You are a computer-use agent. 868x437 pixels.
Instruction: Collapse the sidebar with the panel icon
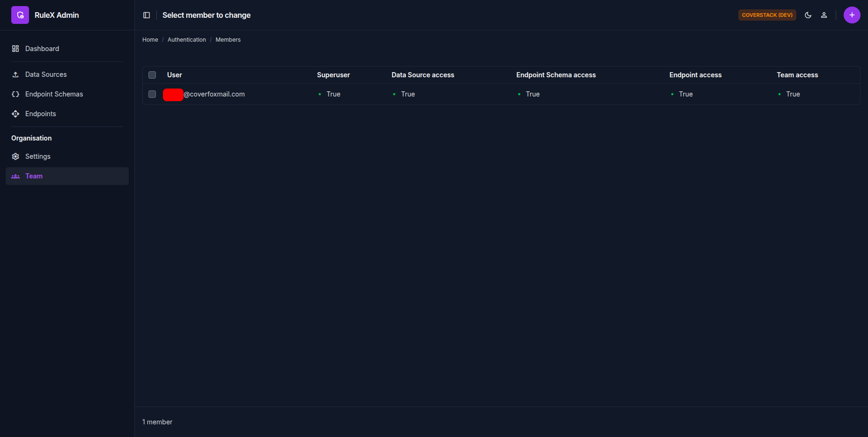[x=147, y=15]
